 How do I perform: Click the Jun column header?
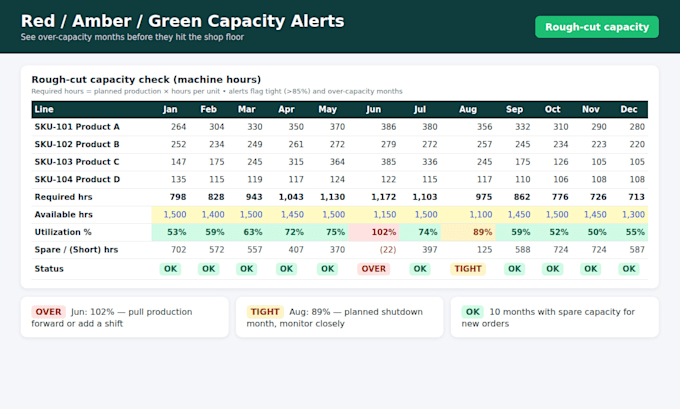coord(373,109)
